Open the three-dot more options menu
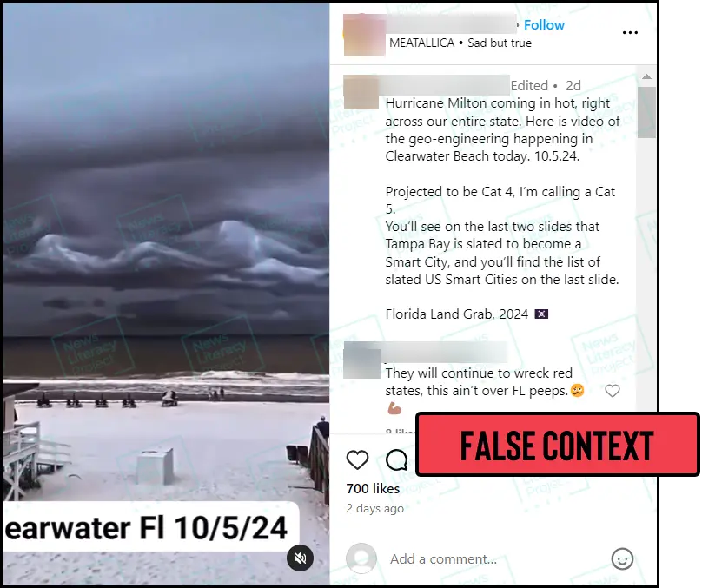The width and height of the screenshot is (702, 588). (x=630, y=33)
